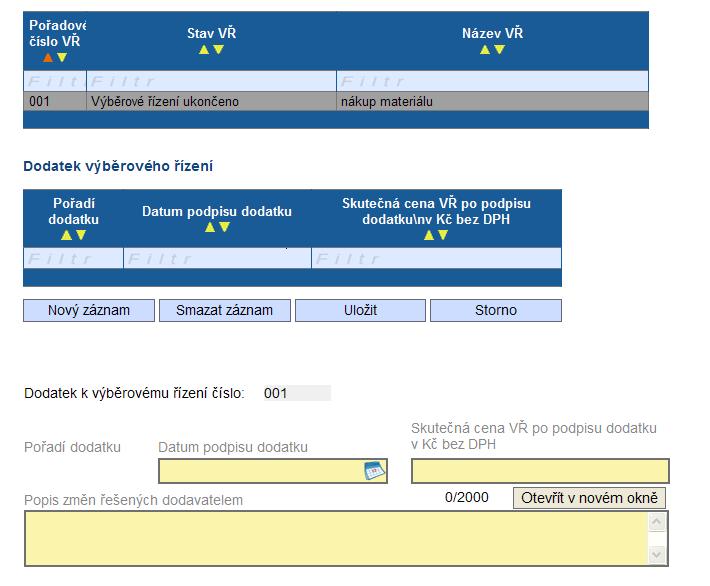
Task: Click 'Dodatek k výběrovému řízení číslo:' label
Action: tap(134, 393)
